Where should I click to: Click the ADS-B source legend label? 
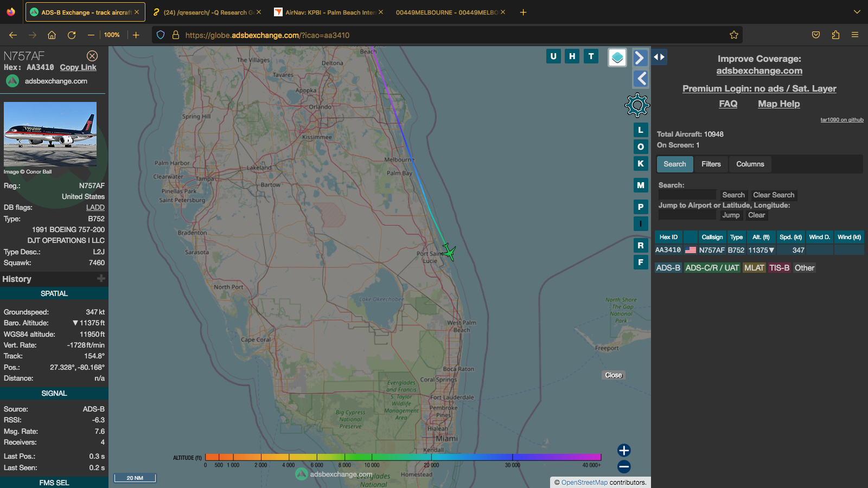click(x=668, y=268)
